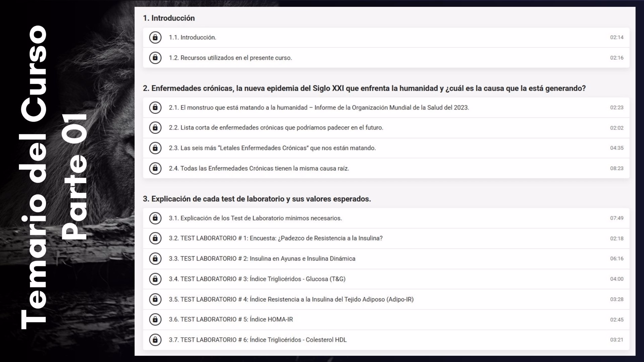Select the lock icon for TEST LABORATORIO # 5
644x362 pixels.
[x=155, y=320]
